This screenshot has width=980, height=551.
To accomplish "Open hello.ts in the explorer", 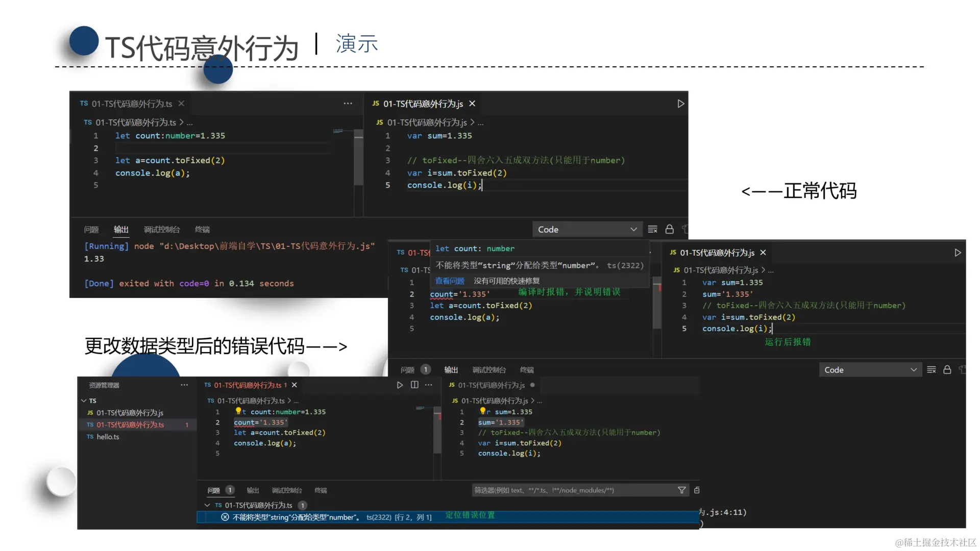I will point(108,437).
